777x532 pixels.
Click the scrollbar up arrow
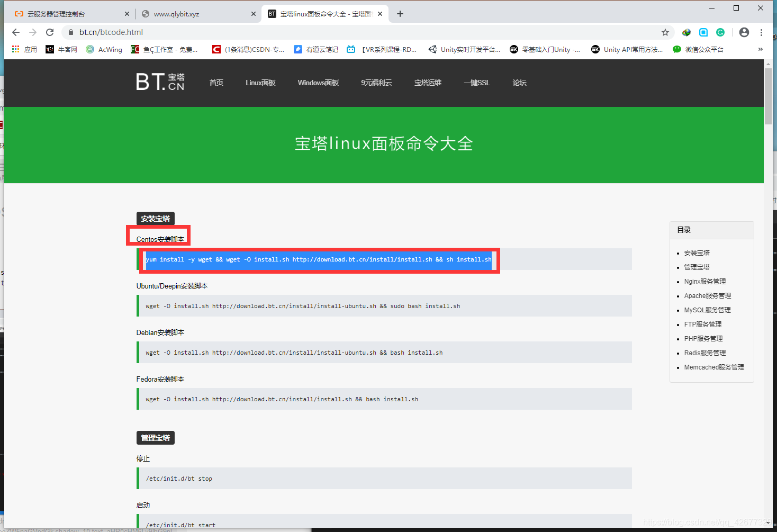click(768, 63)
